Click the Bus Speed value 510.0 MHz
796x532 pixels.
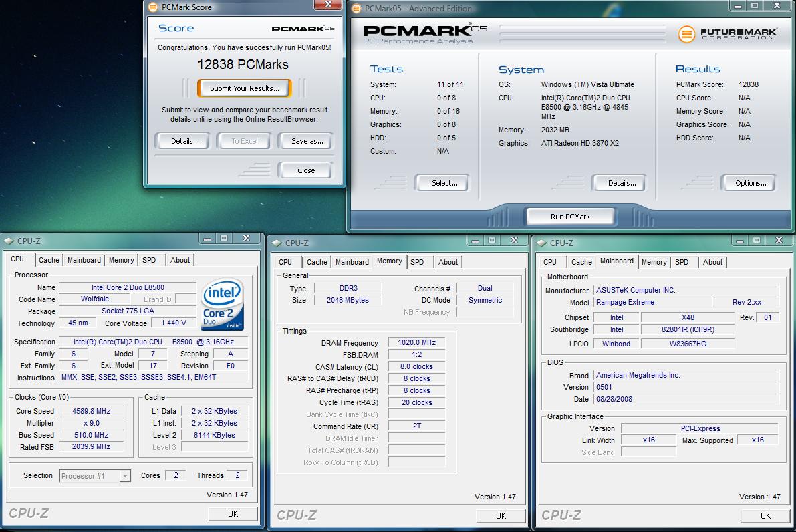click(x=92, y=435)
